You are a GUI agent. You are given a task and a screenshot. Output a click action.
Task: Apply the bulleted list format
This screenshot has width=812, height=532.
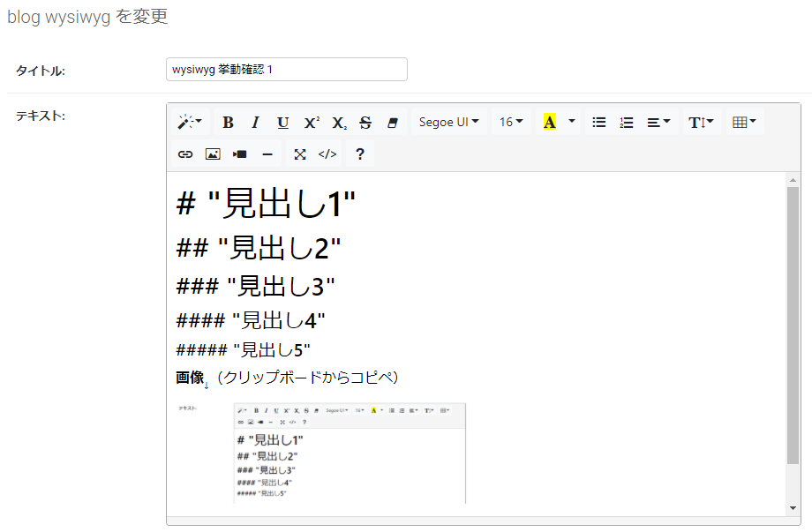coord(598,122)
